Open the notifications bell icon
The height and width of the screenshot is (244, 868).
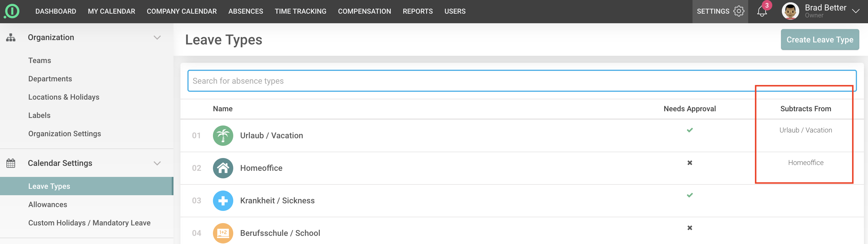tap(762, 12)
